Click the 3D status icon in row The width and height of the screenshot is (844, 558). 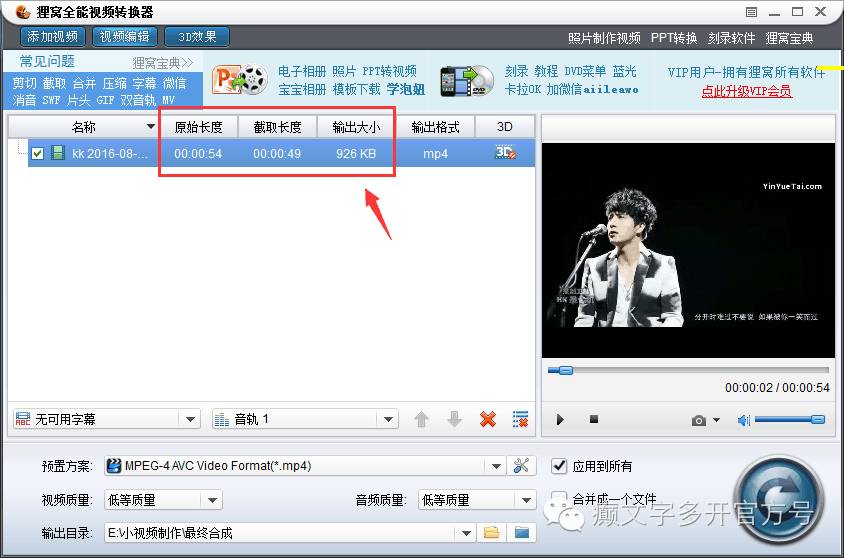(x=505, y=153)
